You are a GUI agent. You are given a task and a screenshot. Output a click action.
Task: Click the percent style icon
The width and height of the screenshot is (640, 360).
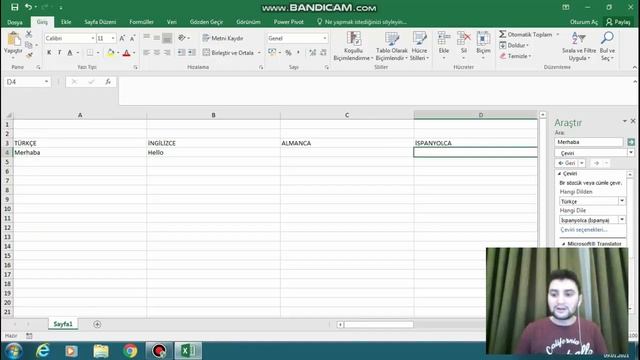click(288, 53)
